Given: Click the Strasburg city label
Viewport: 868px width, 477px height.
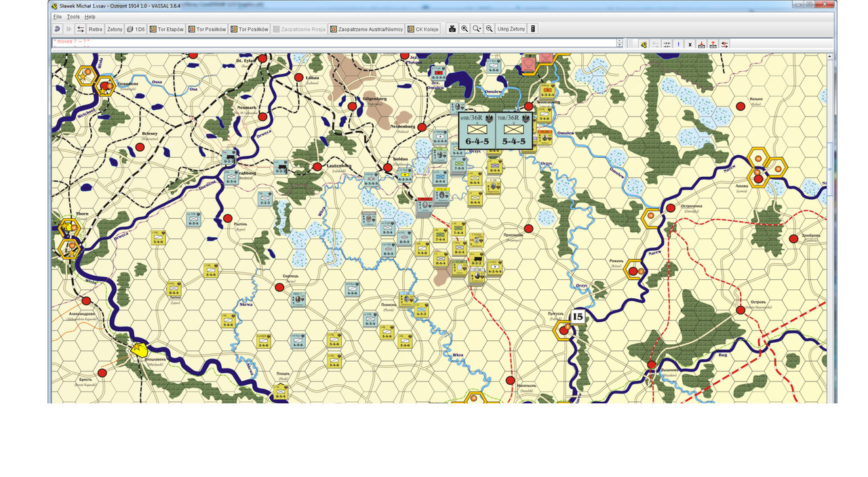Looking at the screenshot, I should click(x=245, y=173).
